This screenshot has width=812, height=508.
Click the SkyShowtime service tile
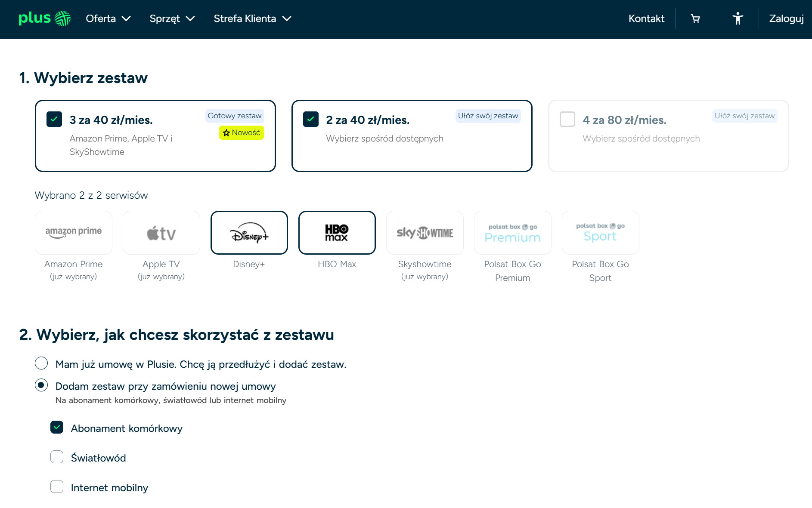425,233
